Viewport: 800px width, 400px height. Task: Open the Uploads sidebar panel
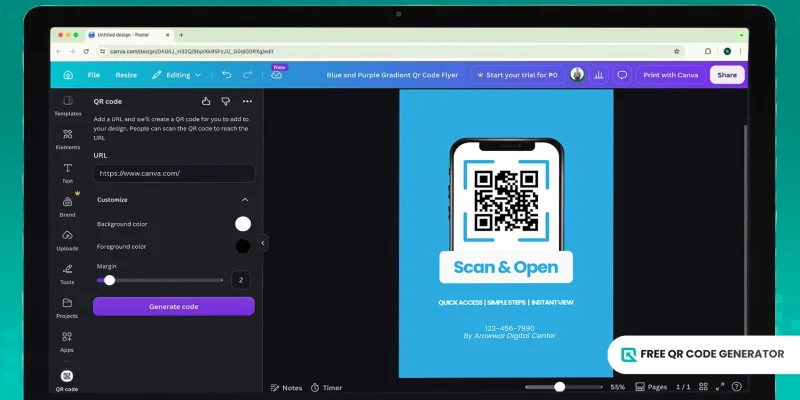click(67, 241)
